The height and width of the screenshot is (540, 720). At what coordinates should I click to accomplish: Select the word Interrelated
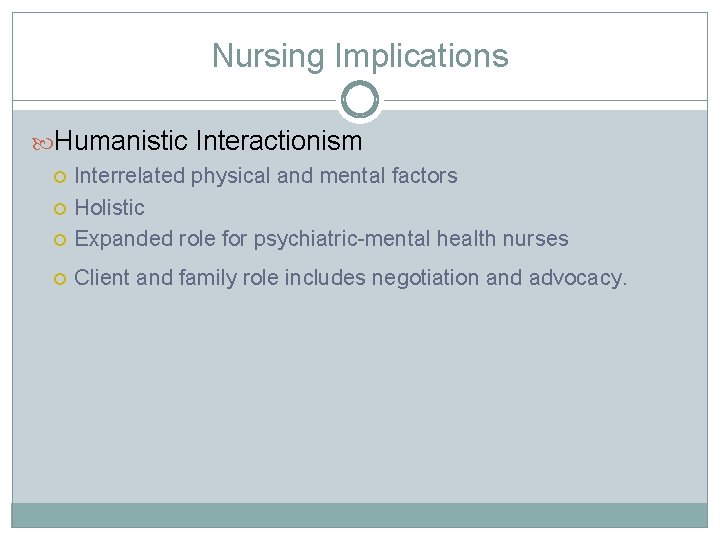pyautogui.click(x=130, y=176)
